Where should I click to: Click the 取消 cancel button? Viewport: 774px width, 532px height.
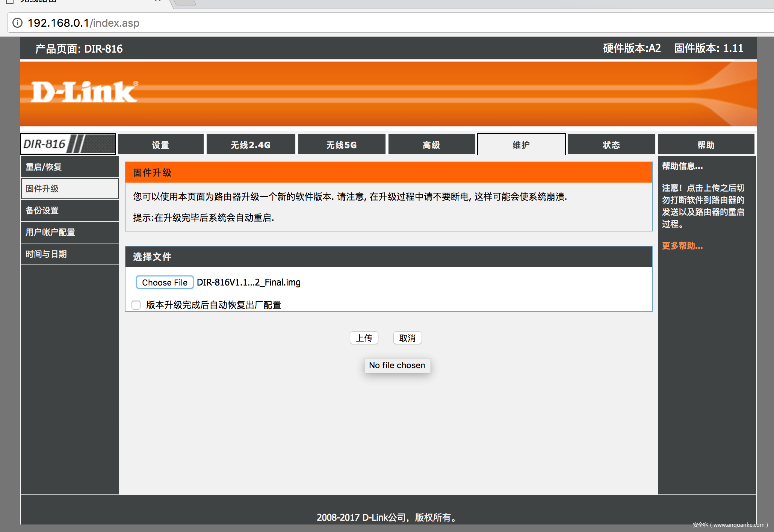[407, 338]
